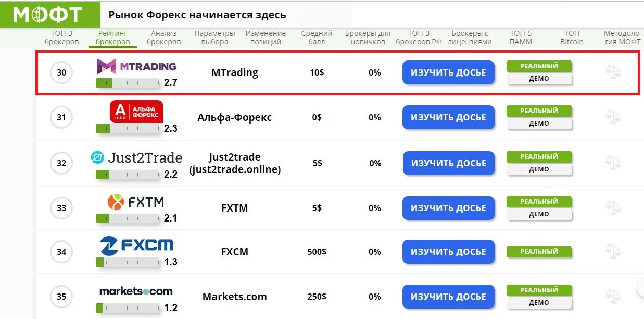Viewport: 644px width, 319px height.
Task: Click the compare scales icon for FXTM
Action: click(x=613, y=208)
